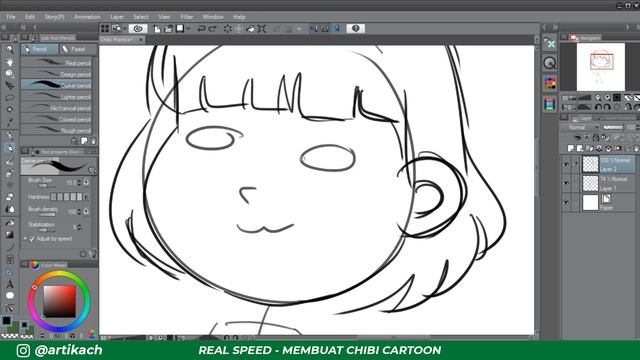Select the Ruler tool

coord(10,271)
